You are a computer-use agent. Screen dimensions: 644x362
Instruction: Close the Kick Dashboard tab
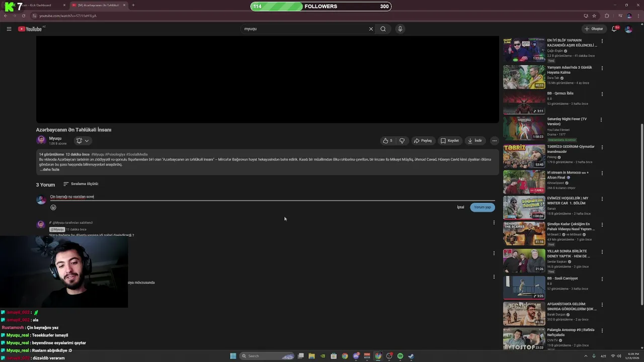64,5
